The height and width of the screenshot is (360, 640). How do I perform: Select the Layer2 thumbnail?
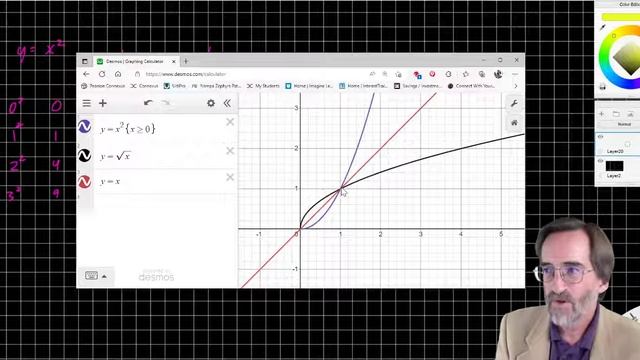click(x=614, y=166)
